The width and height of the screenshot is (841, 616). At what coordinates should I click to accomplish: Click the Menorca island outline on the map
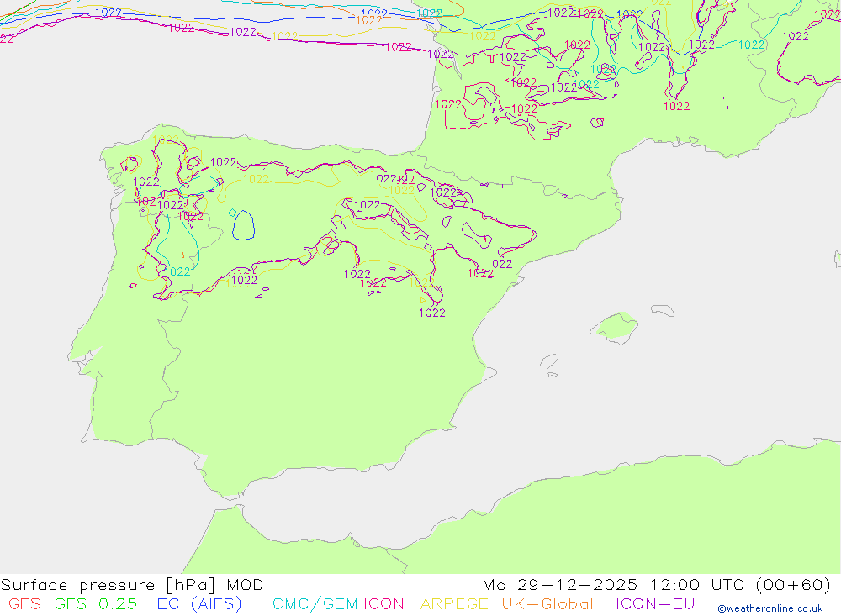point(663,310)
